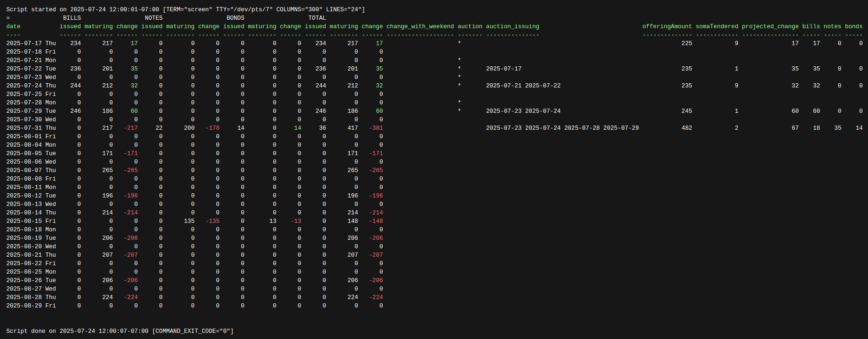Click the bills maturing value '224'
Screen dimensions: 868x339
tap(108, 297)
